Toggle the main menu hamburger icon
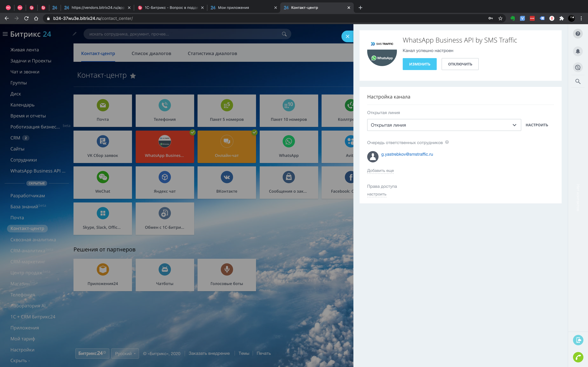Image resolution: width=588 pixels, height=367 pixels. pos(5,34)
